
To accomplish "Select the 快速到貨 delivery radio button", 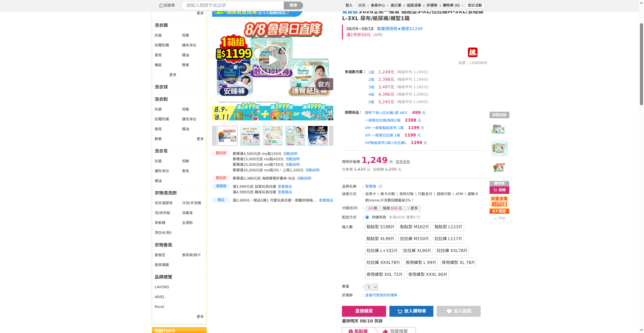I will (x=367, y=217).
